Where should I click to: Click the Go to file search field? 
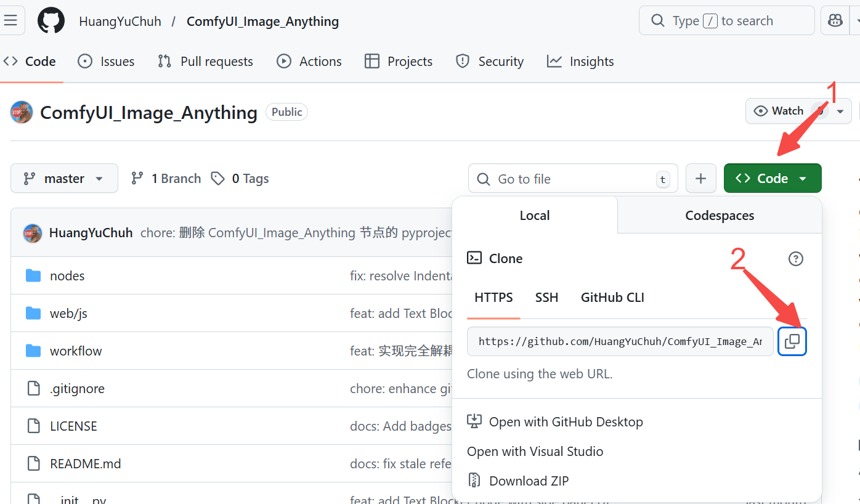click(573, 179)
